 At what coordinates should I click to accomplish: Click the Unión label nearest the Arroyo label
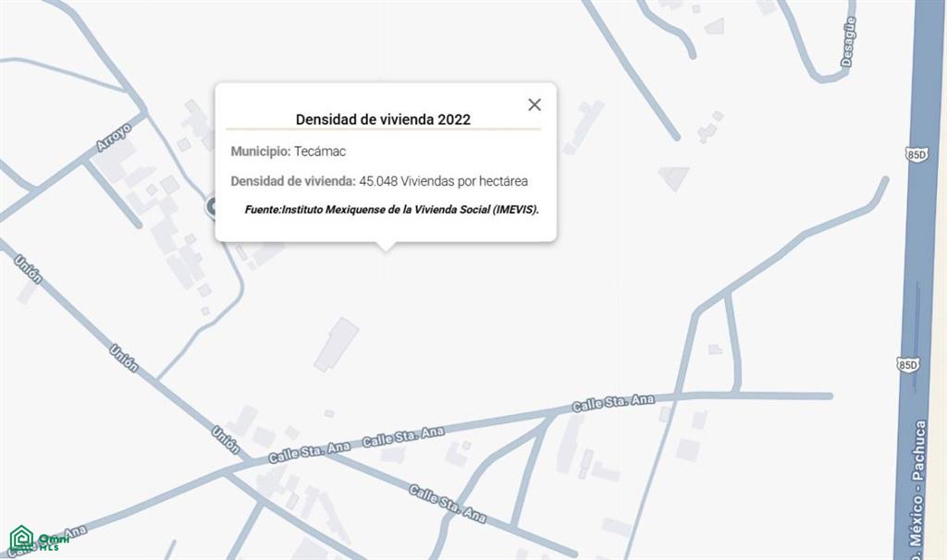(x=29, y=269)
